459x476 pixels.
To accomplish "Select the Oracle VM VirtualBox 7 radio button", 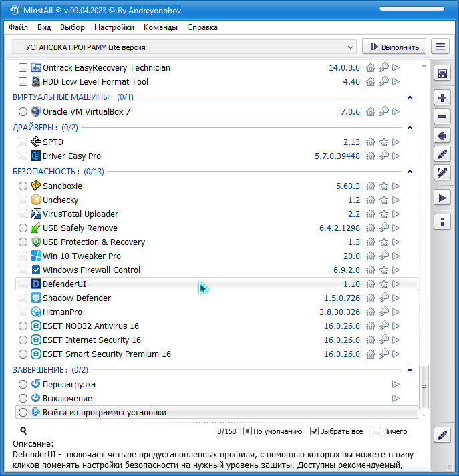I will click(23, 112).
